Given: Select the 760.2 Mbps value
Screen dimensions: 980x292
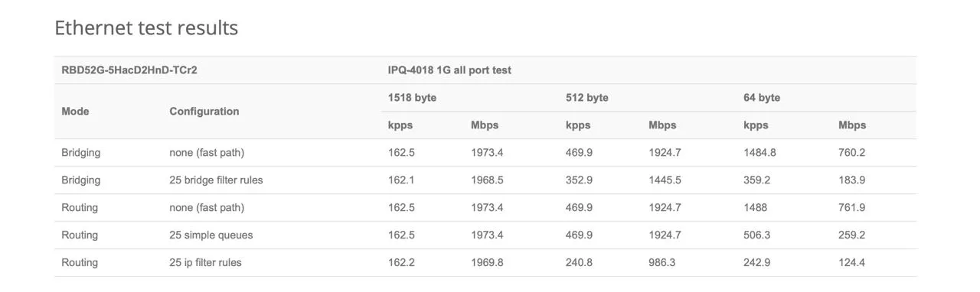Looking at the screenshot, I should click(851, 153).
